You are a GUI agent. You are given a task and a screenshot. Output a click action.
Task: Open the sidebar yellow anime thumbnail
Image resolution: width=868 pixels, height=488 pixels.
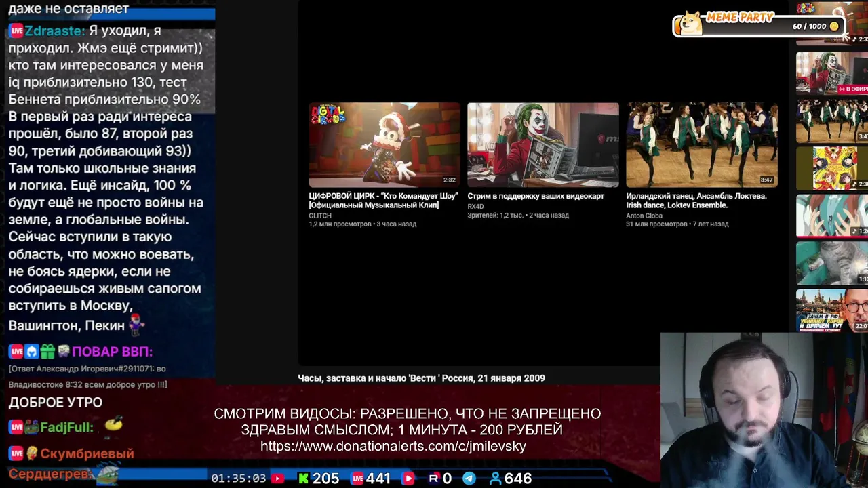pos(832,168)
